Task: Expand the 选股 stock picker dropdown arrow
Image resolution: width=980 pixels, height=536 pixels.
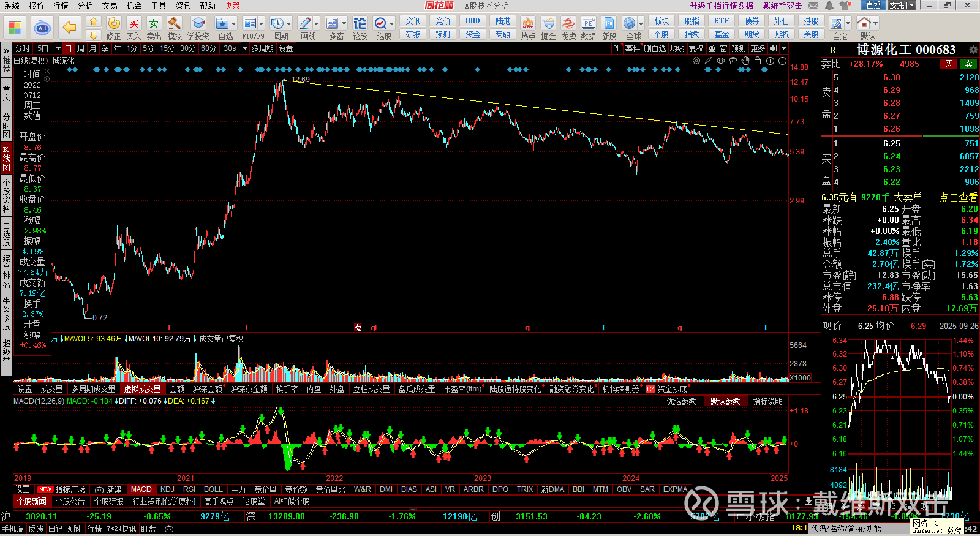Action: pyautogui.click(x=391, y=24)
